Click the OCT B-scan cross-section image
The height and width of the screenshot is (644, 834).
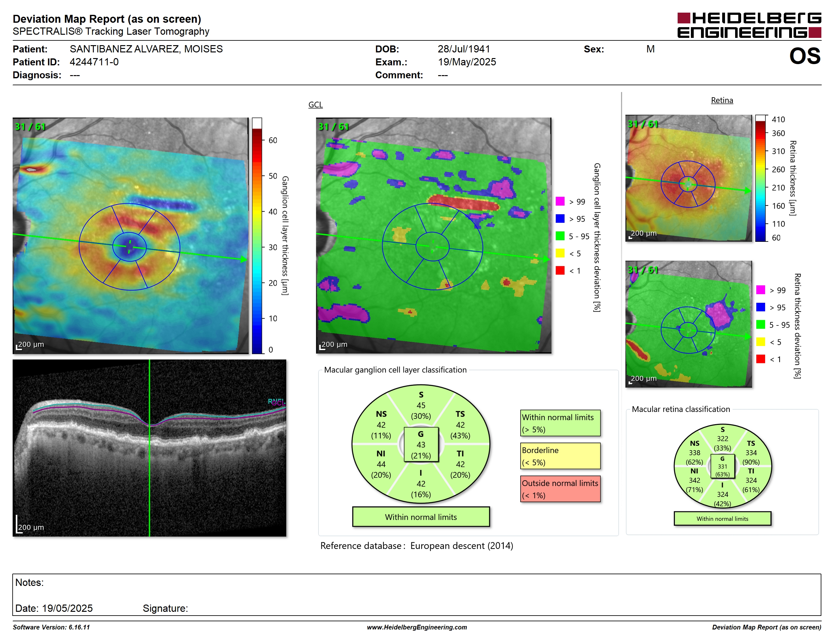point(149,448)
